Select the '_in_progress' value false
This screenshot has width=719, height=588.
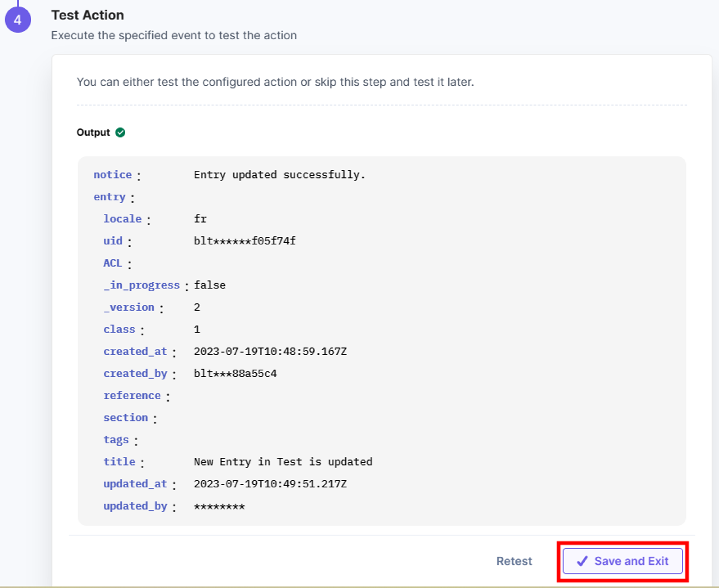pyautogui.click(x=209, y=285)
